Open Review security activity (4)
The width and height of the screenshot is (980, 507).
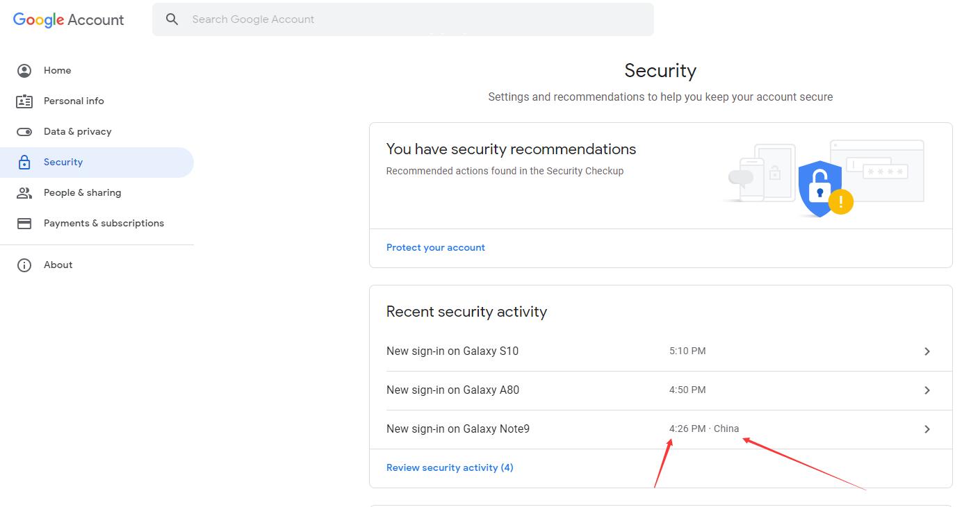coord(450,467)
